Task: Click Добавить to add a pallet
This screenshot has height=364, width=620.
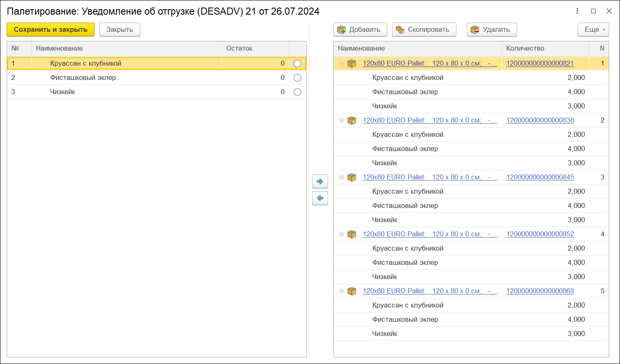Action: click(360, 30)
